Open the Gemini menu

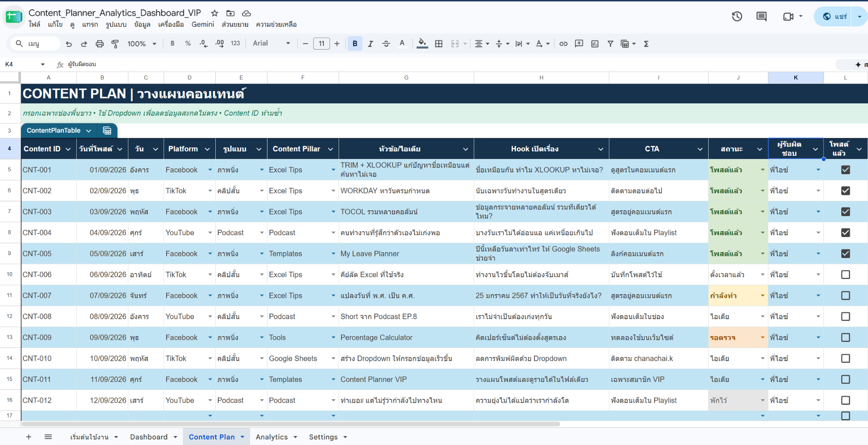pyautogui.click(x=203, y=24)
